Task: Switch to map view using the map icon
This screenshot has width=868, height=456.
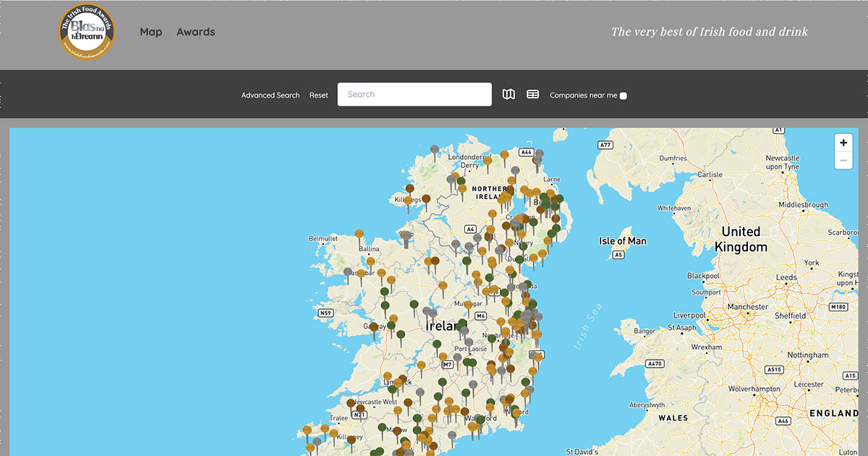Action: click(509, 94)
